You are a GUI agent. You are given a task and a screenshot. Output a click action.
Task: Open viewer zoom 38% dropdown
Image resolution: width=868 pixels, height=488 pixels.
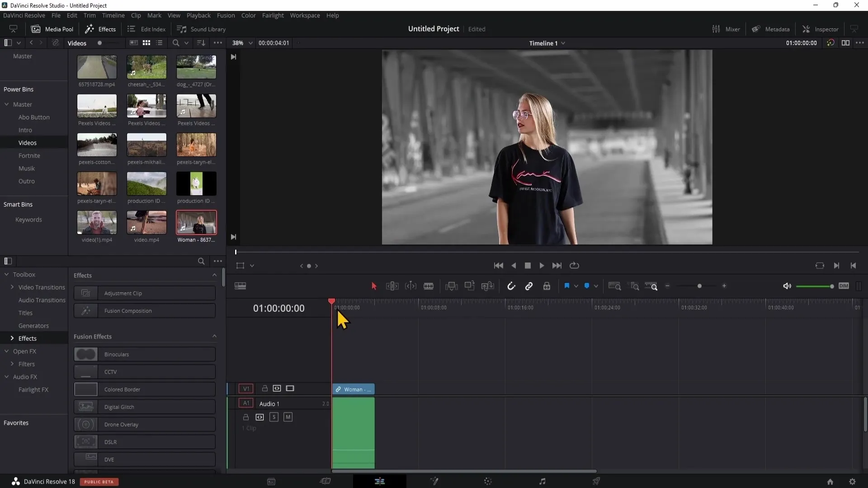(242, 43)
